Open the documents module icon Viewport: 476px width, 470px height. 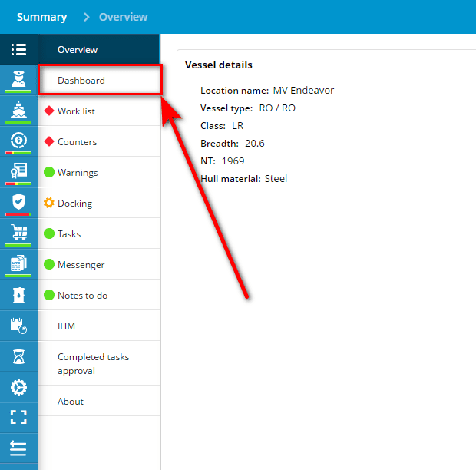point(18,263)
